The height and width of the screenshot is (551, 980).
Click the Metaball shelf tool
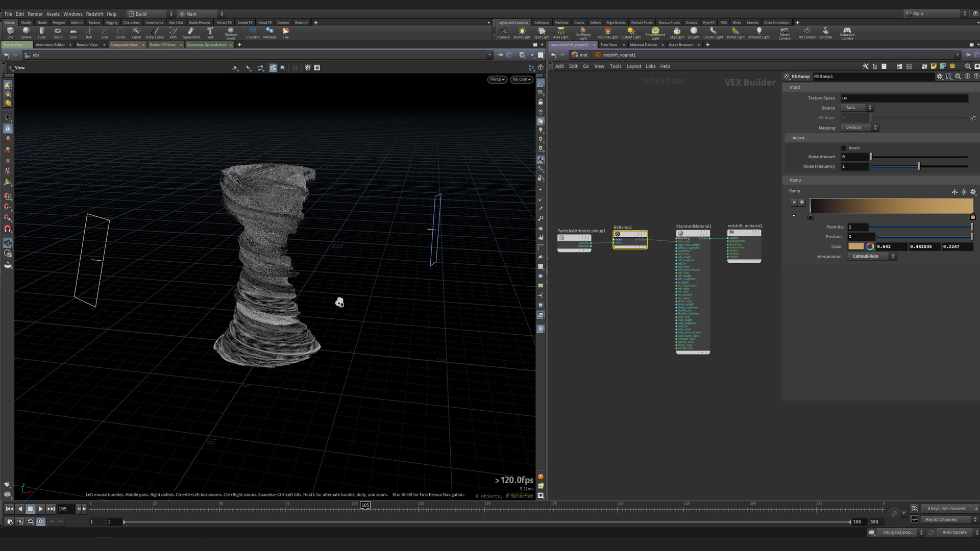(x=269, y=33)
